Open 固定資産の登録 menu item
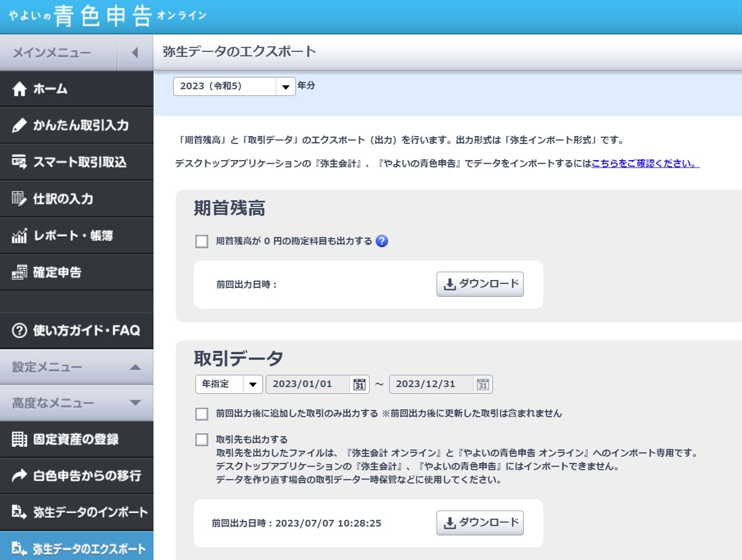Viewport: 742px width, 560px height. click(77, 439)
